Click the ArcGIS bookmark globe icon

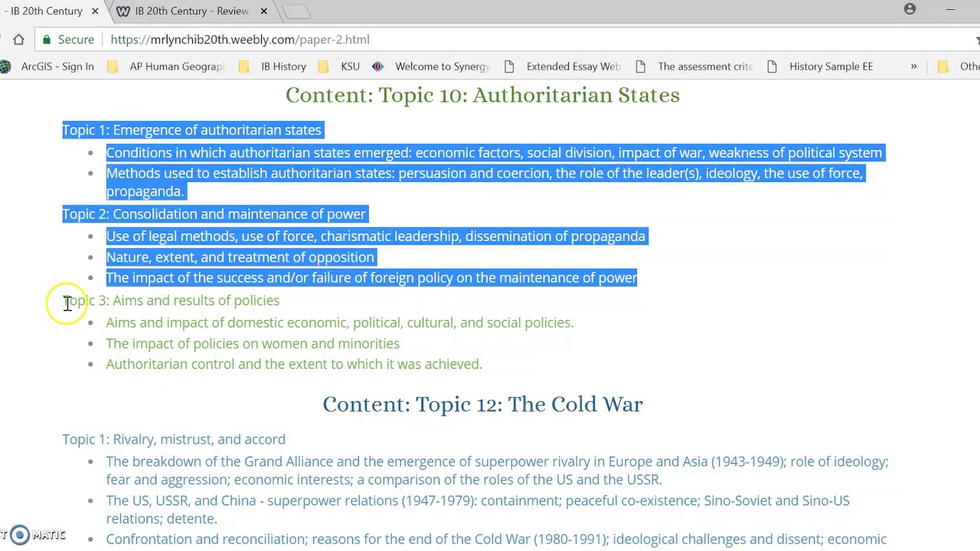(6, 67)
